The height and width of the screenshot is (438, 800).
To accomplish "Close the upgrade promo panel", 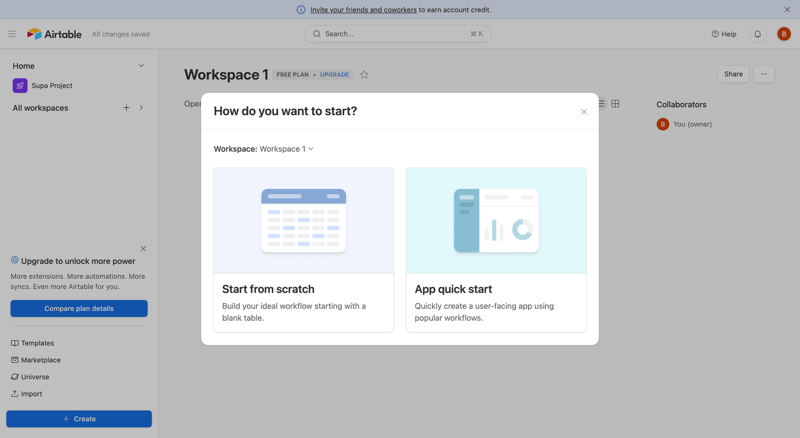I will [x=143, y=249].
